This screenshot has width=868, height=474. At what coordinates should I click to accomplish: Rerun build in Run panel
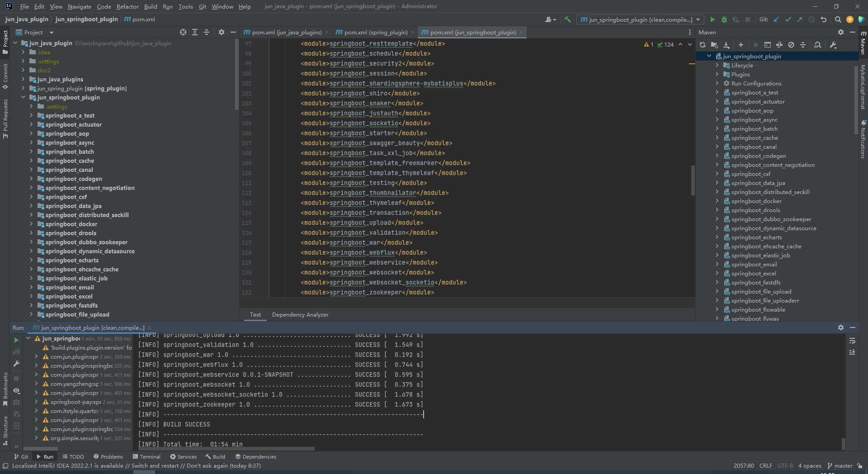coord(17,340)
